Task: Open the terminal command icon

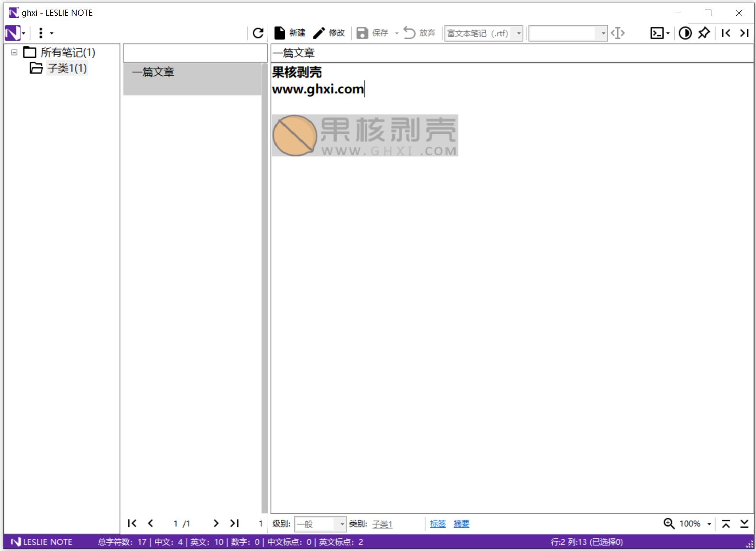Action: click(x=657, y=33)
